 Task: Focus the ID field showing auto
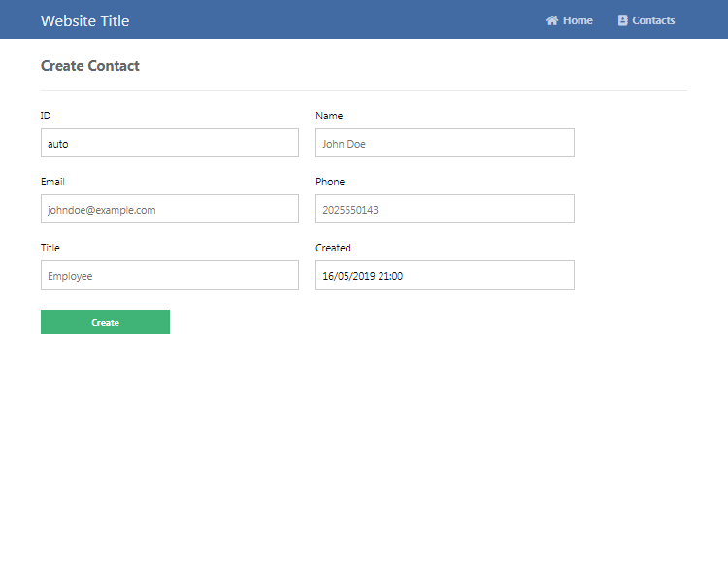pyautogui.click(x=170, y=143)
